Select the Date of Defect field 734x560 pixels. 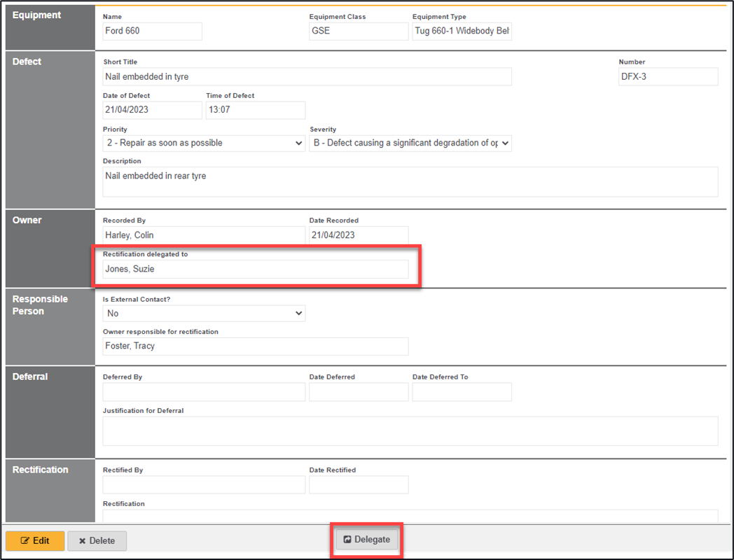click(152, 111)
